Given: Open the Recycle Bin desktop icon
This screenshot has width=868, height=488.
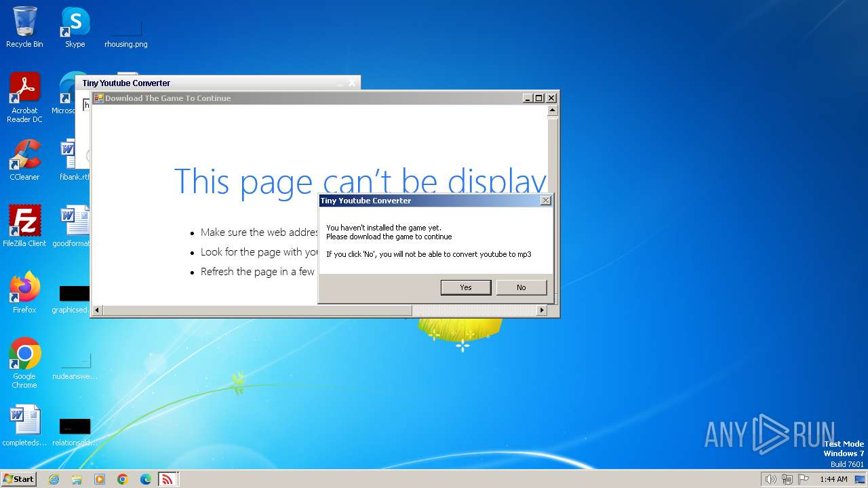Looking at the screenshot, I should click(24, 27).
